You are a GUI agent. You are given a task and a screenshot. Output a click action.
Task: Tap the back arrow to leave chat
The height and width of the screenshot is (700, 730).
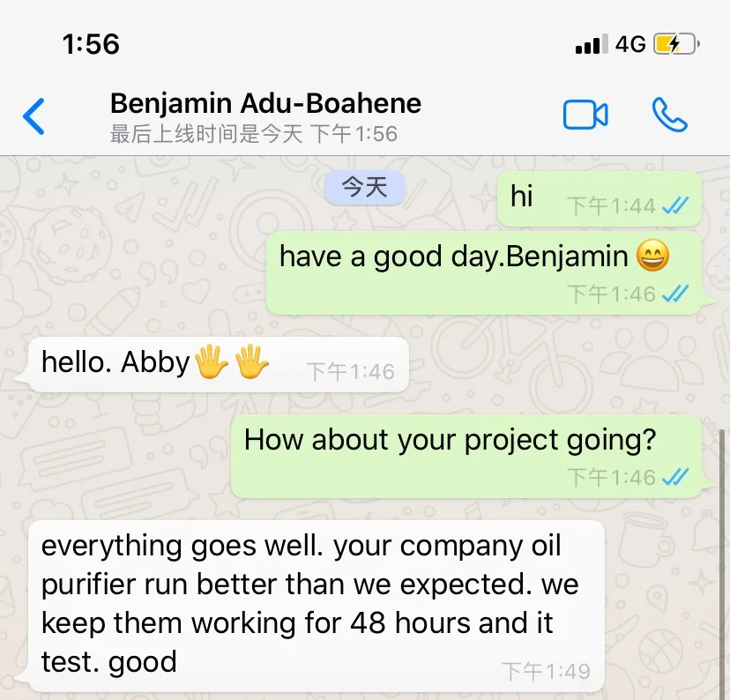pos(34,116)
